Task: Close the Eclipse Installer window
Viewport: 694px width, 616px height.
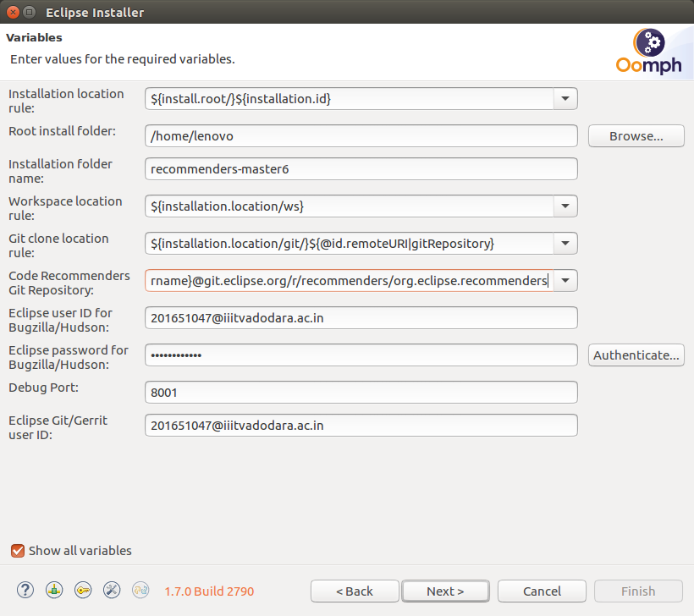Action: coord(14,12)
